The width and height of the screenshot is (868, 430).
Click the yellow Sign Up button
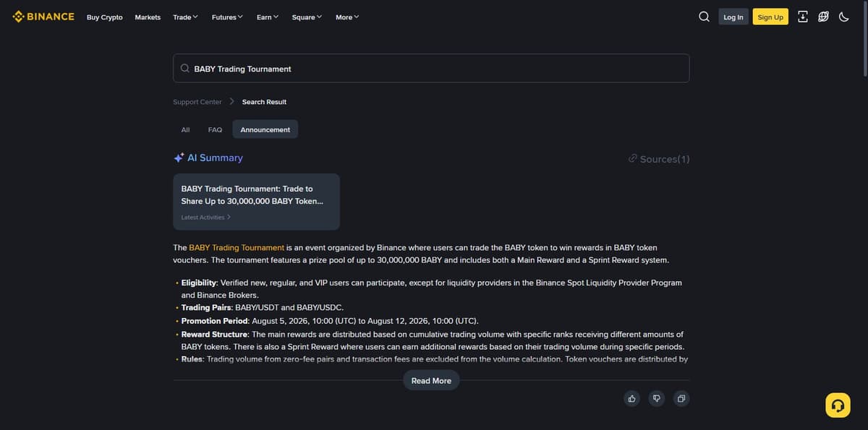770,17
